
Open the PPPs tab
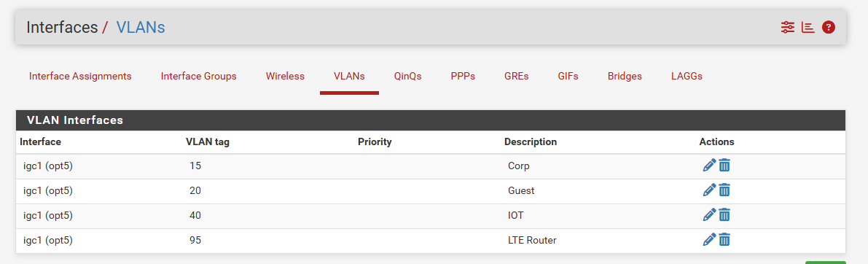(463, 77)
